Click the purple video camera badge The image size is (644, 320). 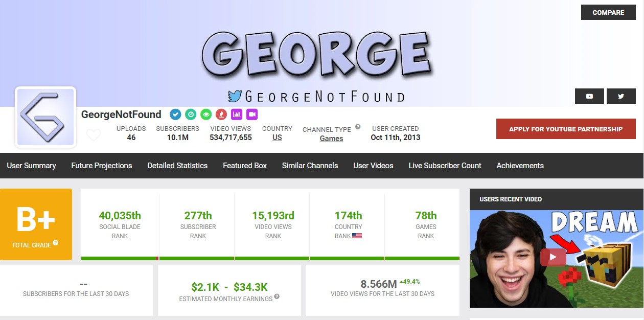click(251, 115)
